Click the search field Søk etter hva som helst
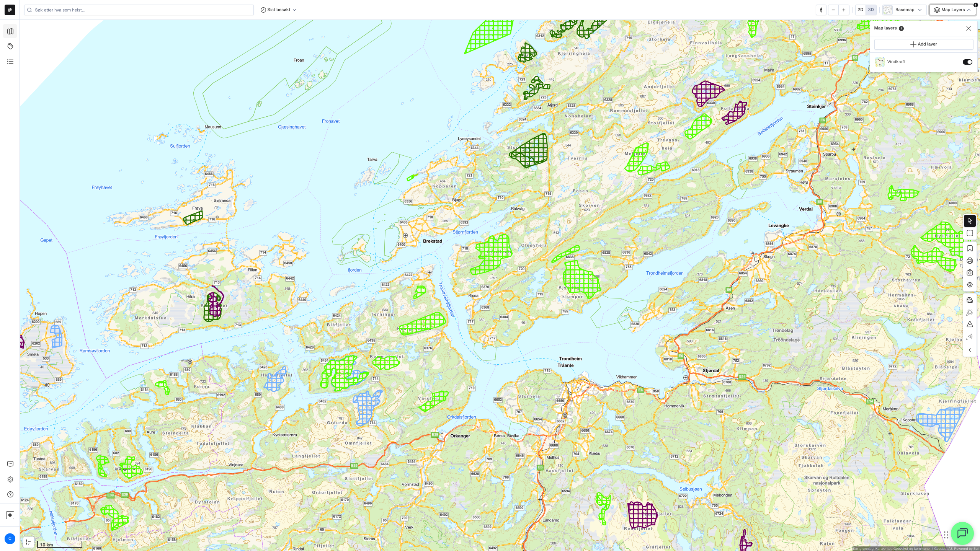 coord(139,10)
